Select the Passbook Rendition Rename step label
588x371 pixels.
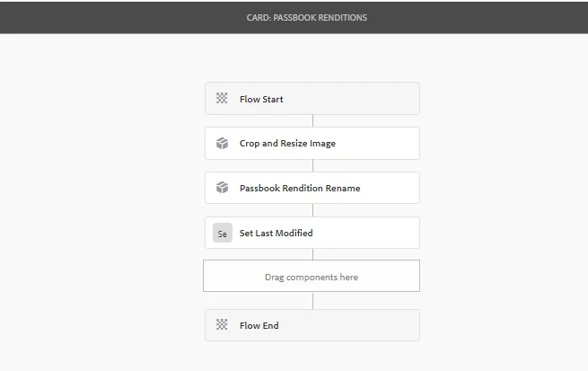point(300,188)
